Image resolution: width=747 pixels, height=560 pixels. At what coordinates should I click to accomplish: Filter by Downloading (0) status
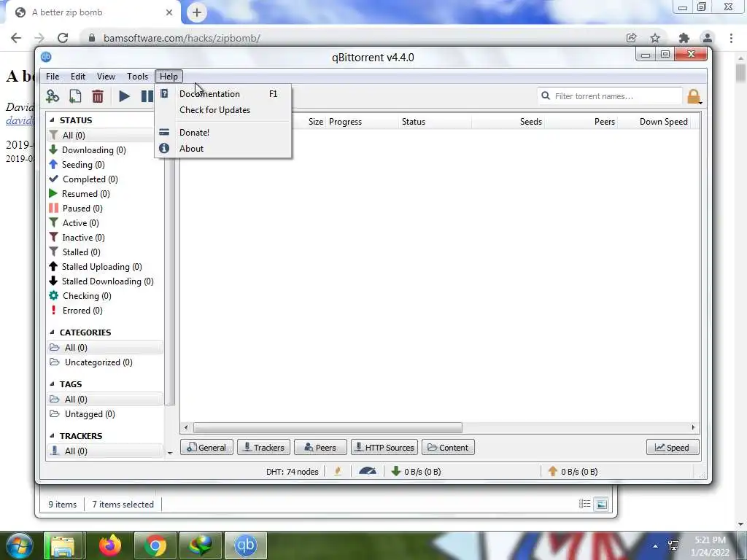(105, 150)
